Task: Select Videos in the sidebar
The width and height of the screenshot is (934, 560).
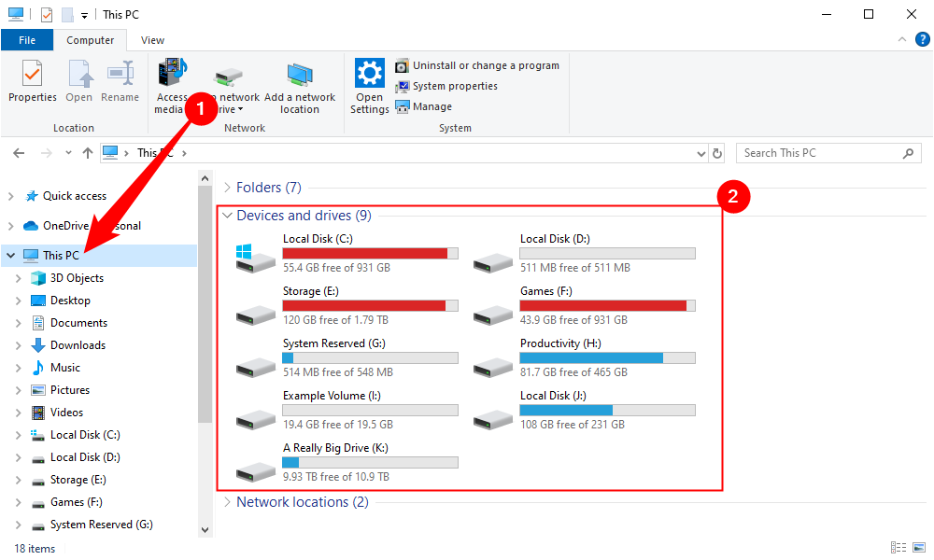Action: tap(66, 413)
